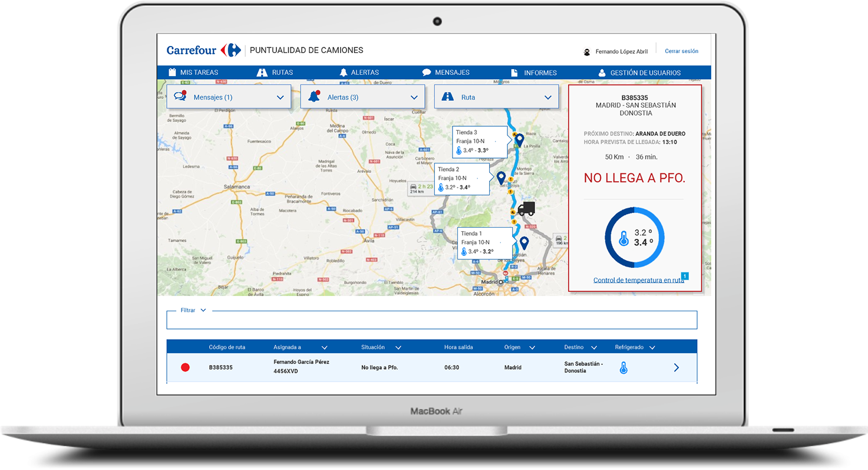Click the thermometer icon in Tienda 1 tooltip
The width and height of the screenshot is (868, 470).
[x=464, y=251]
